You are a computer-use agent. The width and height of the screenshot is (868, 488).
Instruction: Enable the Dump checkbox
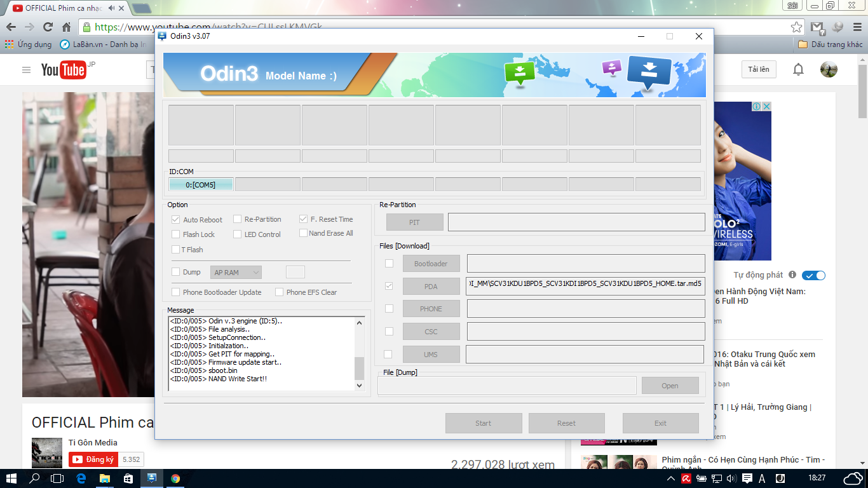[175, 272]
